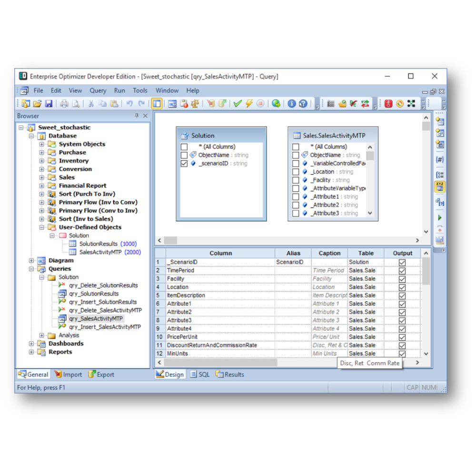Switch to the Results tab
Viewport: 476px width, 476px height.
(230, 375)
